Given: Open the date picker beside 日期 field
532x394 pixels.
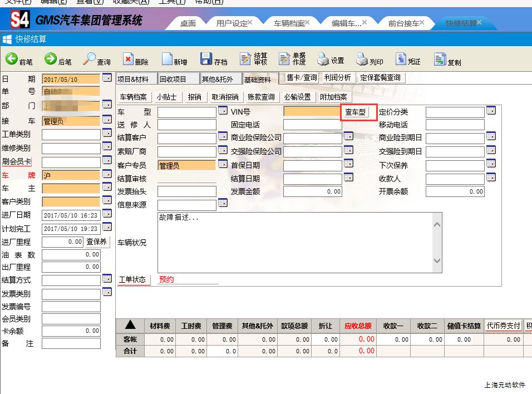Looking at the screenshot, I should 107,78.
